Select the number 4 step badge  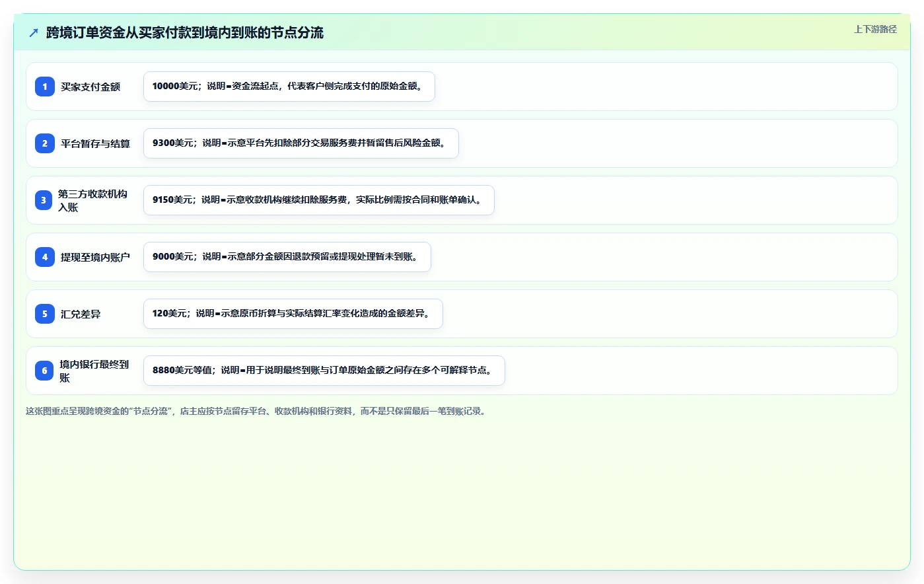(x=44, y=257)
